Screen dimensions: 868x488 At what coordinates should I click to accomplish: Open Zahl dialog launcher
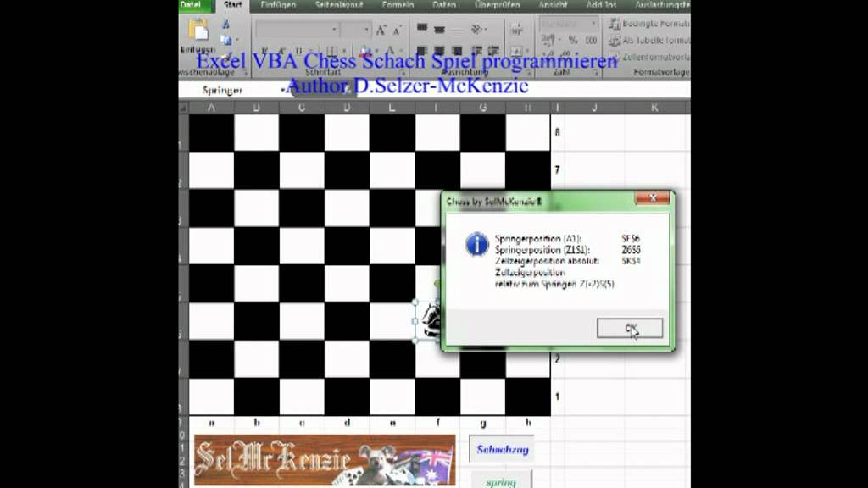pyautogui.click(x=596, y=73)
